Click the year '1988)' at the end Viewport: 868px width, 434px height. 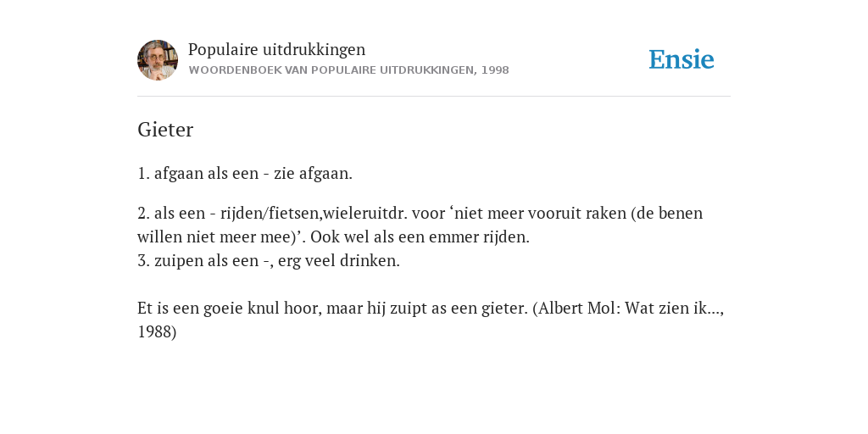(157, 332)
